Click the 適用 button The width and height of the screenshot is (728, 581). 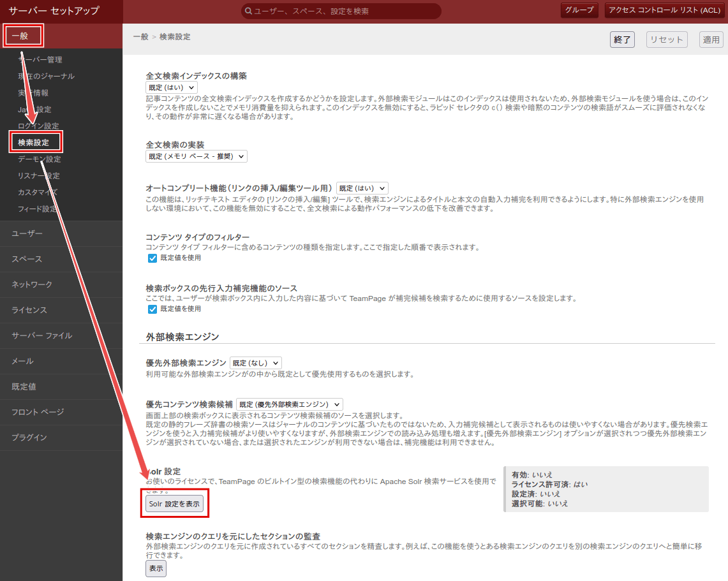point(711,40)
